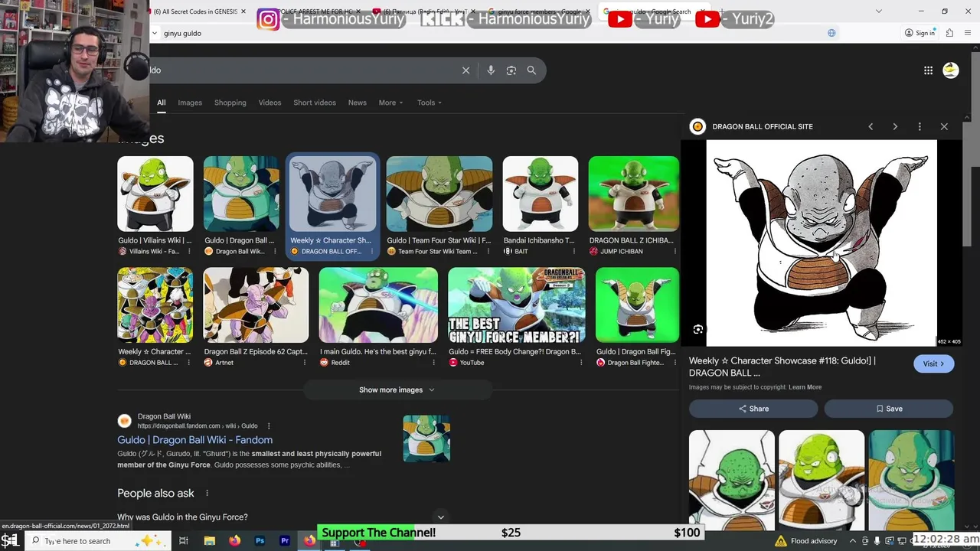
Task: Open Search by image camera icon
Action: click(x=511, y=70)
